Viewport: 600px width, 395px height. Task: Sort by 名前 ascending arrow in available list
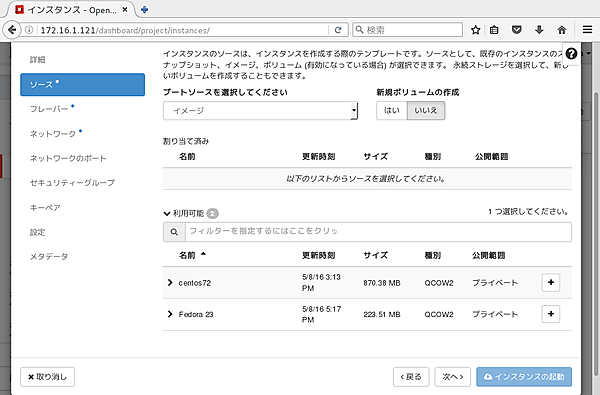[203, 254]
